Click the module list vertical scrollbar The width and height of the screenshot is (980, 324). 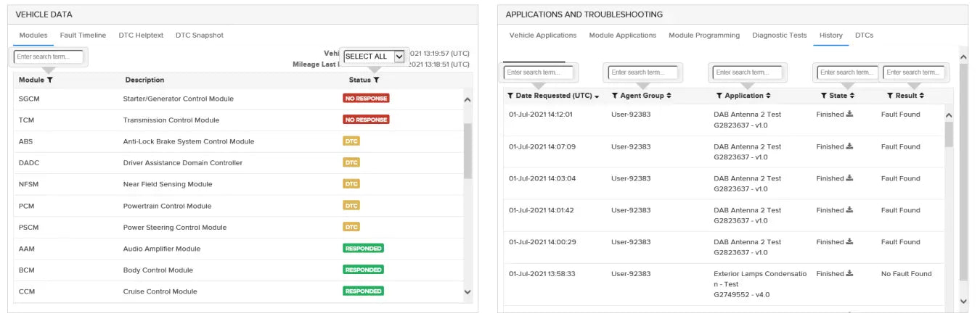point(467,151)
